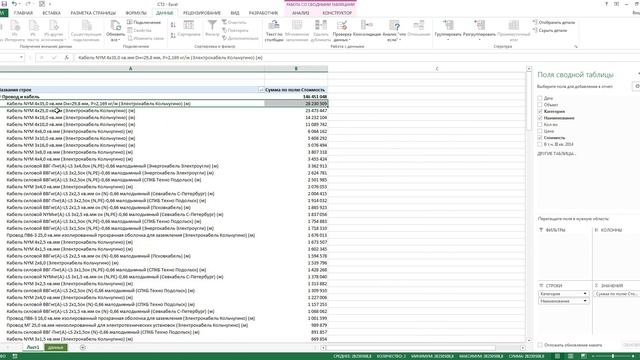Image resolution: width=640 pixels, height=360 pixels.
Task: Click 'Отобразить детали' button
Action: point(554,22)
